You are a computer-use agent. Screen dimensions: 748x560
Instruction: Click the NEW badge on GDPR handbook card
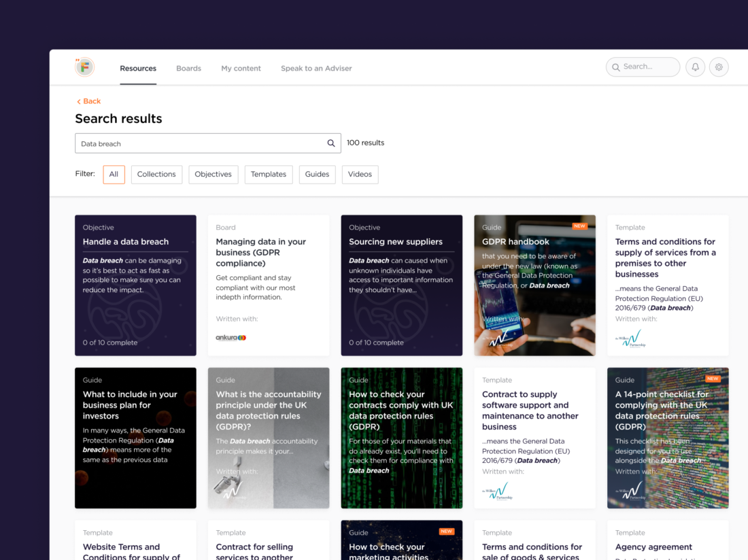pyautogui.click(x=579, y=226)
